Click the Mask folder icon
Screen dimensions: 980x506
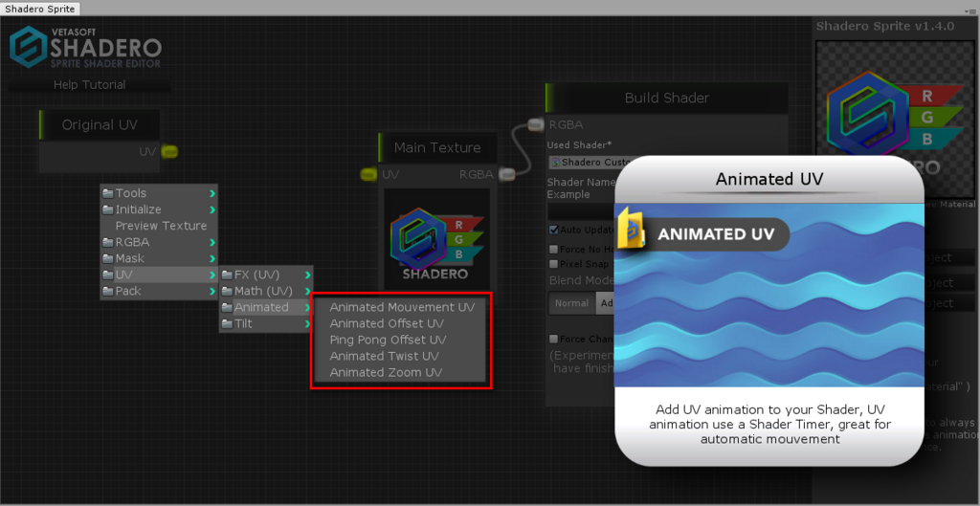(x=108, y=258)
